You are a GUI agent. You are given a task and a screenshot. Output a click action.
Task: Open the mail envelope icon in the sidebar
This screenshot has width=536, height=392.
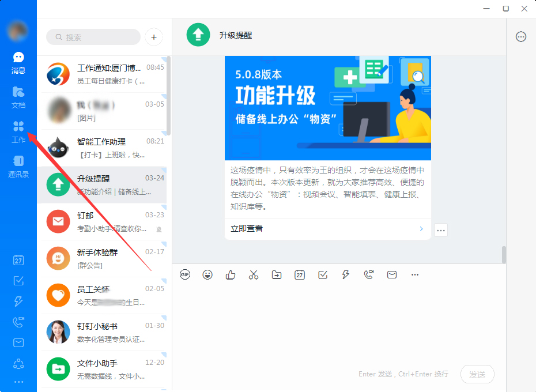coord(18,342)
